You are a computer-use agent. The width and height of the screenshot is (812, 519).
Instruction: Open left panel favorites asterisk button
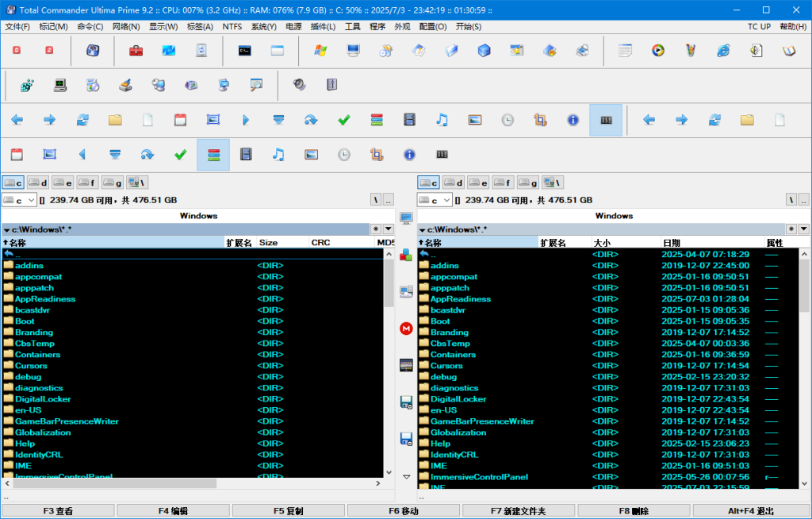pos(377,229)
